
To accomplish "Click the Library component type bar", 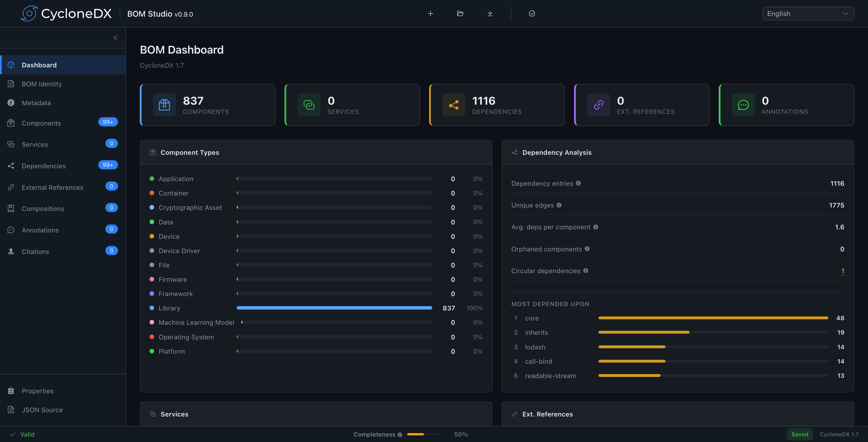I will point(334,308).
